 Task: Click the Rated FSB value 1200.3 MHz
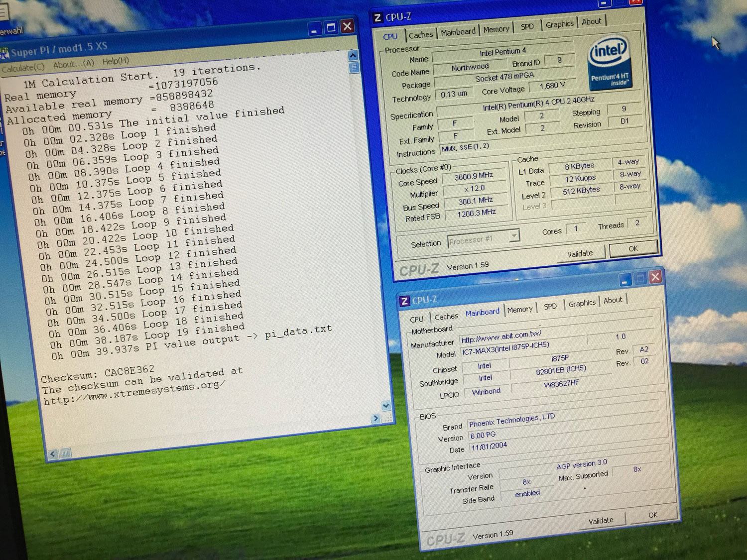click(x=477, y=213)
